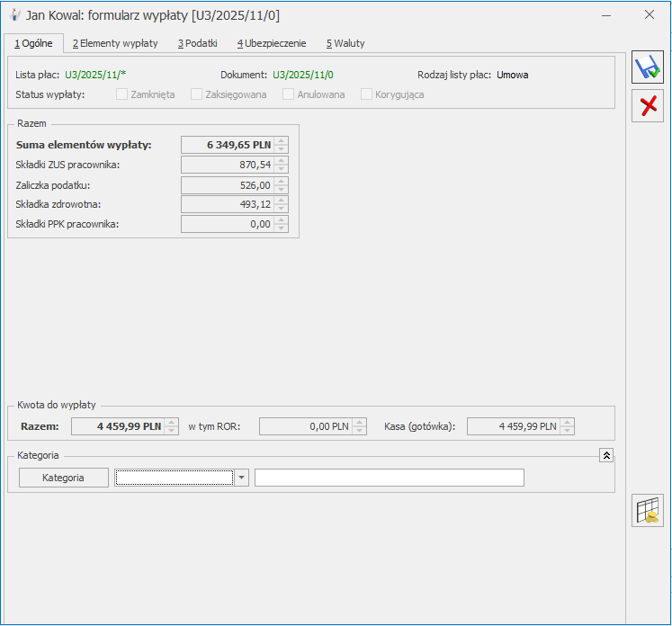The height and width of the screenshot is (626, 672).
Task: Switch to the Elementy wypłaty tab
Action: (x=114, y=43)
